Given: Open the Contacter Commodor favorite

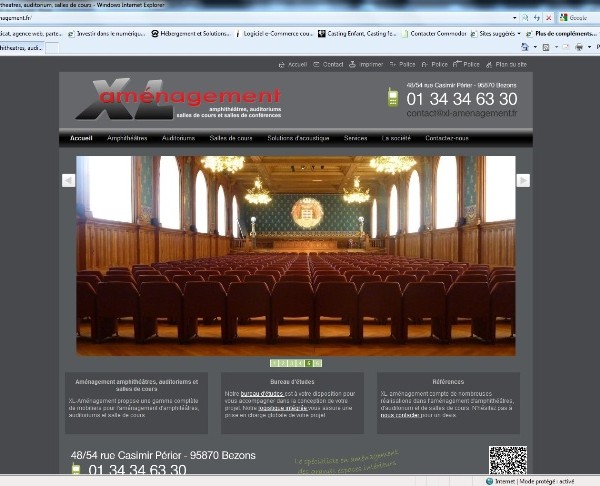Looking at the screenshot, I should pyautogui.click(x=434, y=34).
